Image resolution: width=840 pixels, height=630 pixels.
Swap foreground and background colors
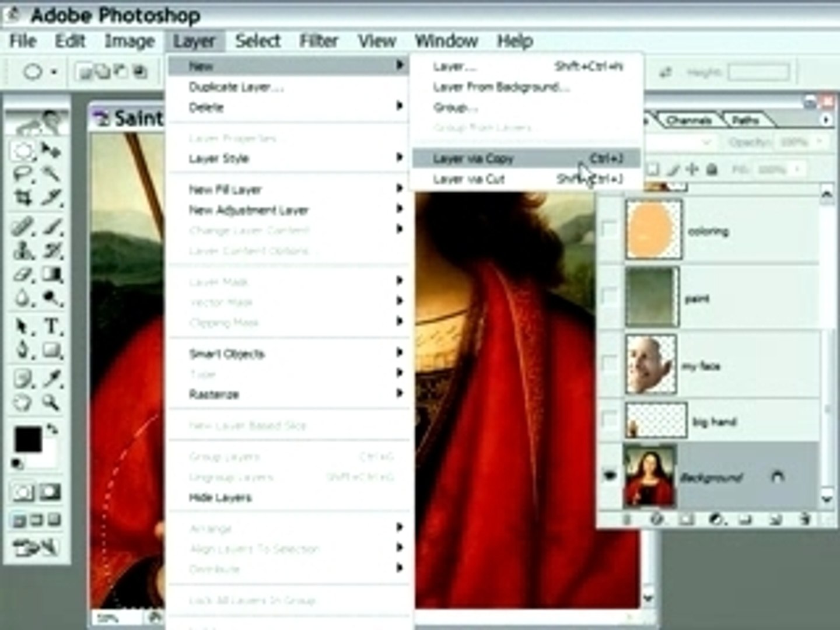[x=52, y=429]
